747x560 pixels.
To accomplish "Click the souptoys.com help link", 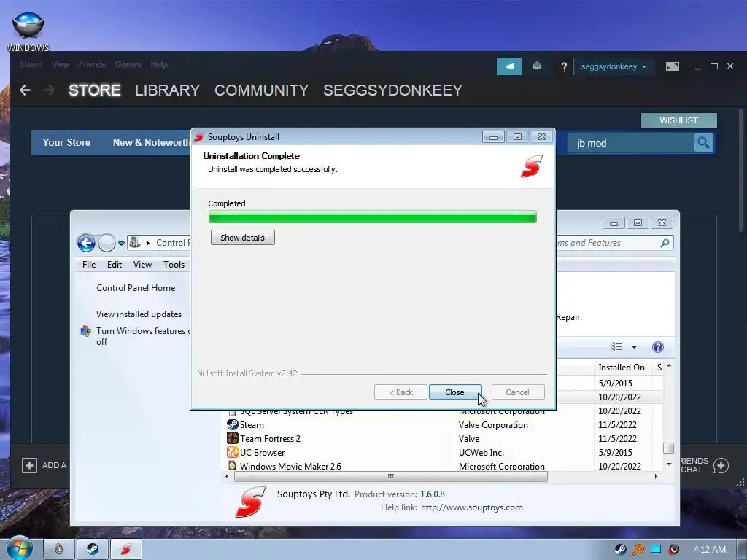I will coord(472,507).
